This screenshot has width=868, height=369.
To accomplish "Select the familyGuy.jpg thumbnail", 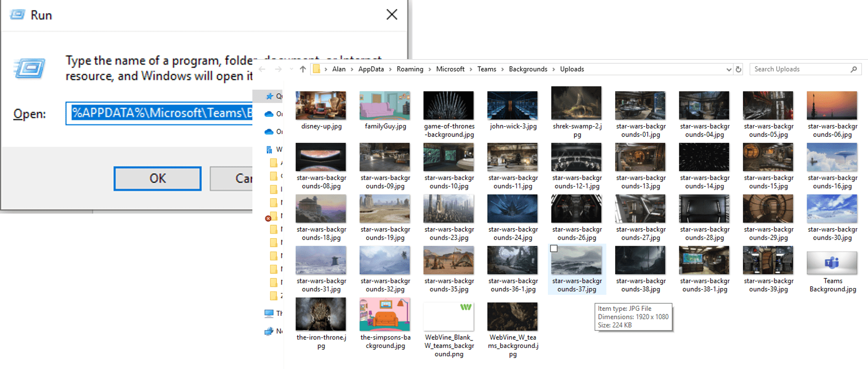I will (385, 105).
